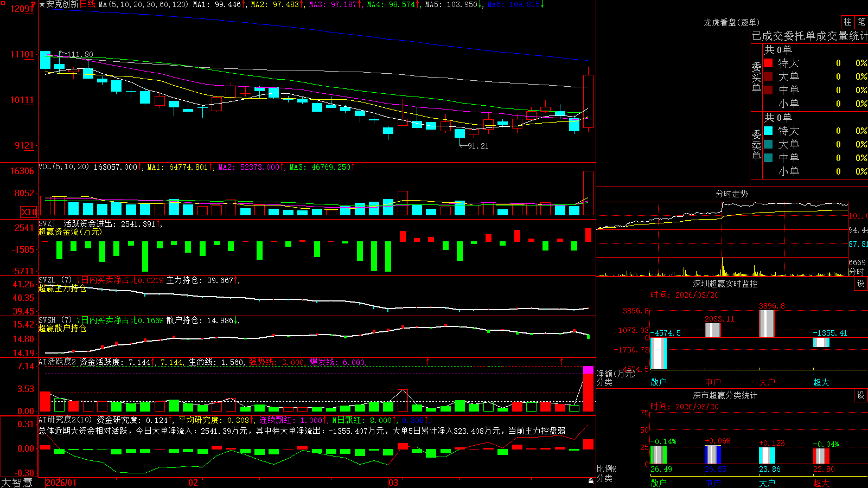The width and height of the screenshot is (868, 488).
Task: Click the 散户 26.49 bar in 分类统计
Action: click(659, 455)
